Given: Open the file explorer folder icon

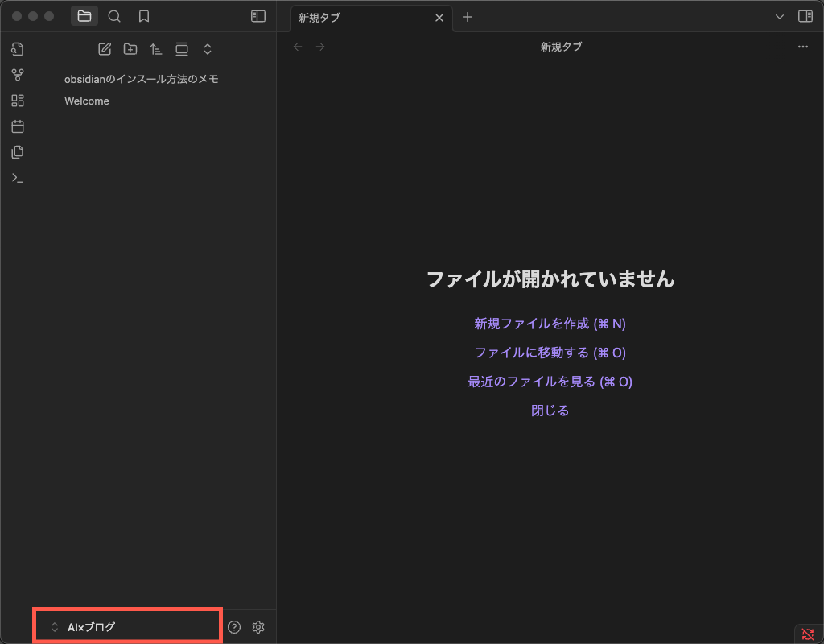Looking at the screenshot, I should 84,16.
